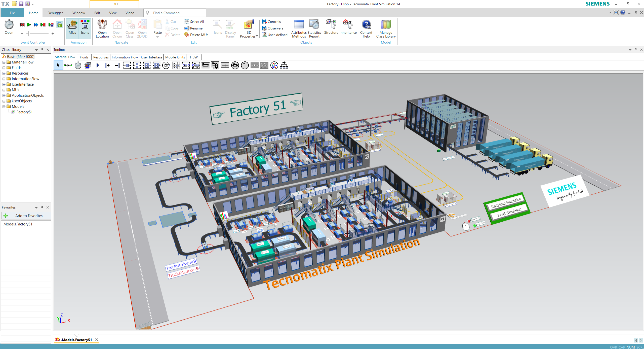
Task: Switch Toolbox to Information Flow tab
Action: click(125, 57)
